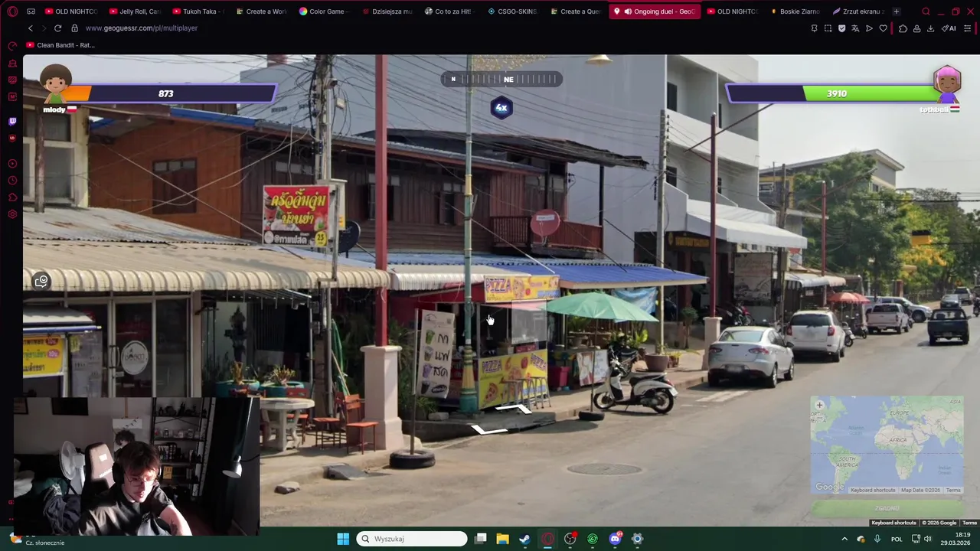Screen dimensions: 980x551
Task: Open the taskbar weather widget
Action: pos(38,540)
